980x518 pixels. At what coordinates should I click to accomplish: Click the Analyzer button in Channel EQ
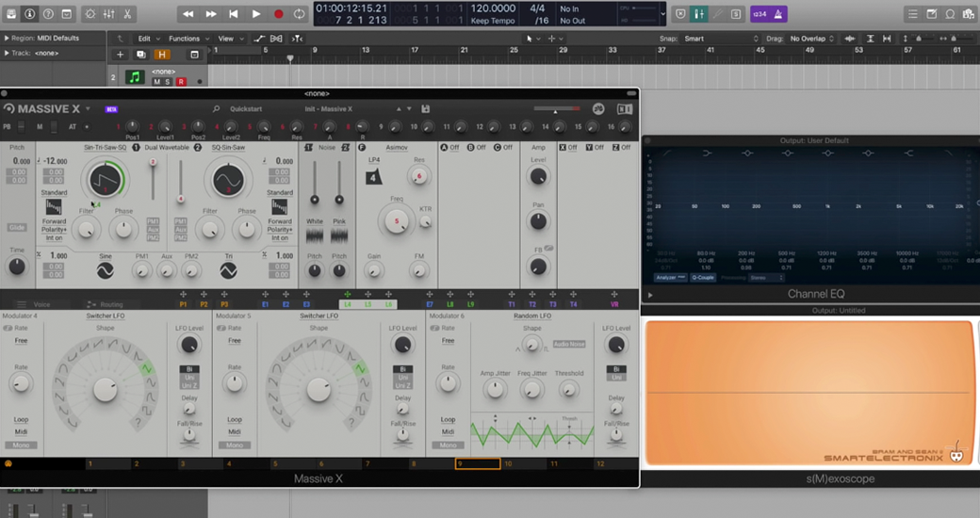[x=670, y=277]
